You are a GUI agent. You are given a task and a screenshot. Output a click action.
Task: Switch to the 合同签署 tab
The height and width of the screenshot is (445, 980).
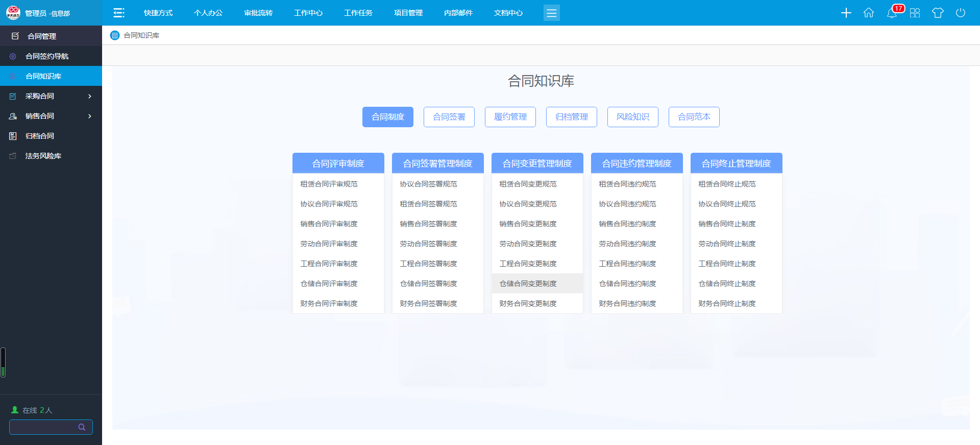tap(449, 117)
